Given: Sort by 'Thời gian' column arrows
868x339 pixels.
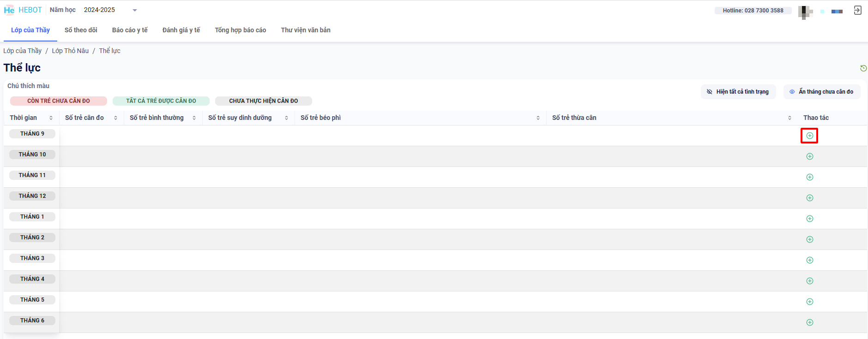Looking at the screenshot, I should [x=51, y=118].
